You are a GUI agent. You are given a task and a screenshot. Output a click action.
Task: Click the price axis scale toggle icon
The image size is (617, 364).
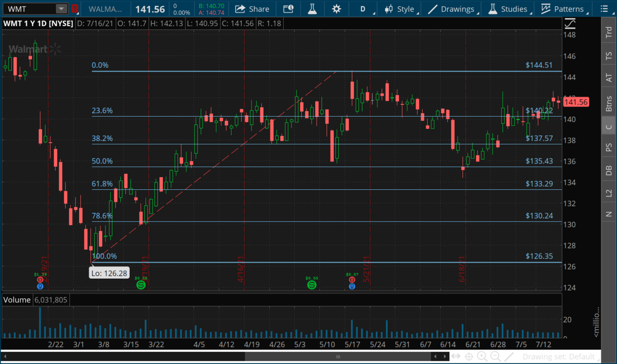tap(569, 24)
